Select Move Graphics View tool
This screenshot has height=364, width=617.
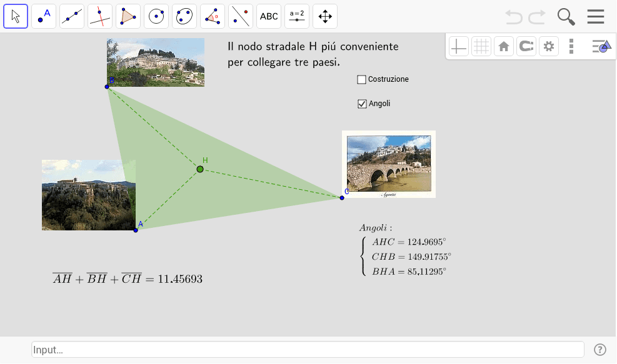tap(325, 16)
